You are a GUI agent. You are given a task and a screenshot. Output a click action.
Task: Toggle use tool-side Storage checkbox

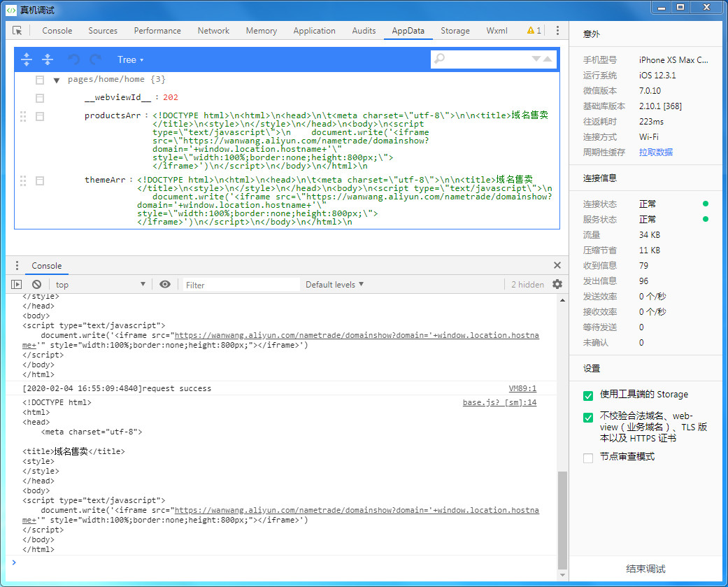pyautogui.click(x=588, y=396)
